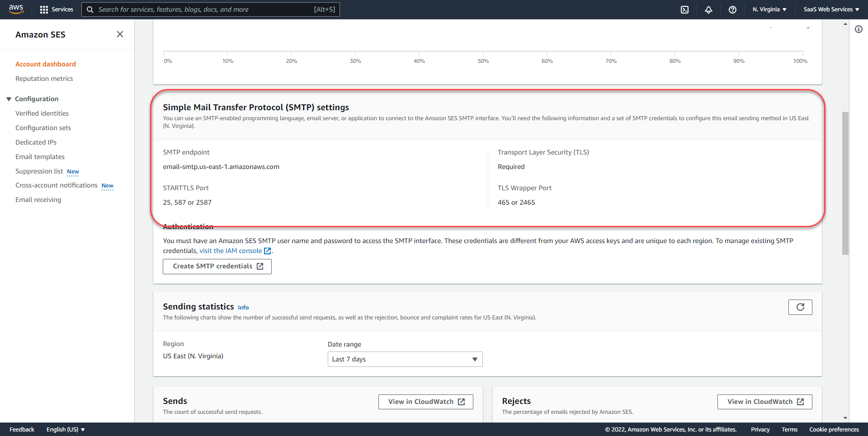Refresh the Sending statistics charts

(800, 307)
